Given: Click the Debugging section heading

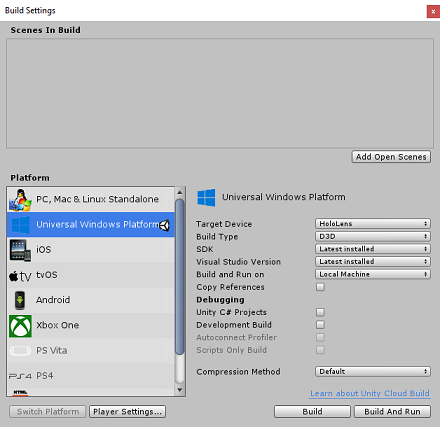Looking at the screenshot, I should (220, 300).
